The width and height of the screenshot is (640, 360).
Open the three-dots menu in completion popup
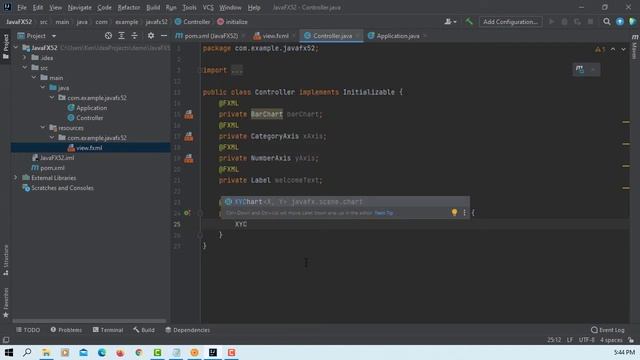pos(464,212)
